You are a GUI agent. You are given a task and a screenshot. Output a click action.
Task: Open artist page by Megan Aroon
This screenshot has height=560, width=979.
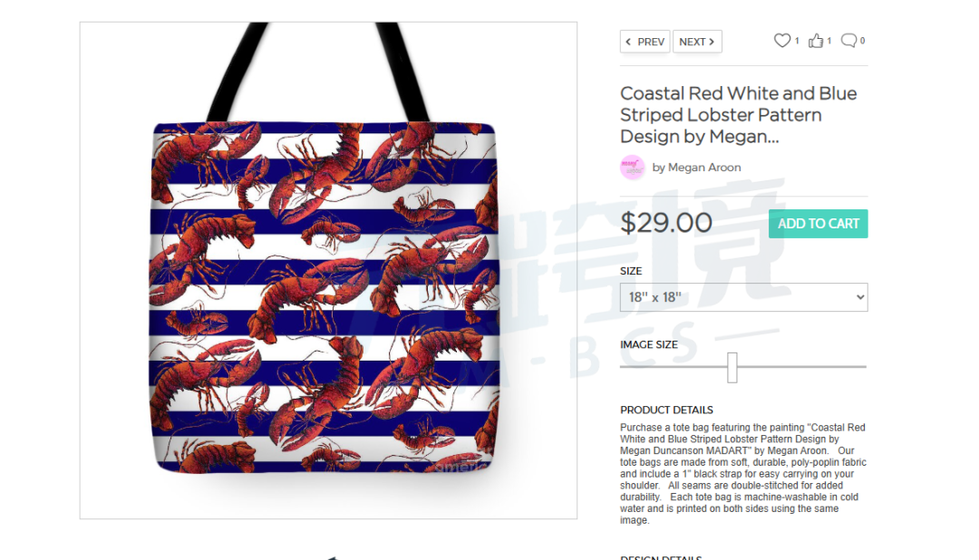coord(696,168)
